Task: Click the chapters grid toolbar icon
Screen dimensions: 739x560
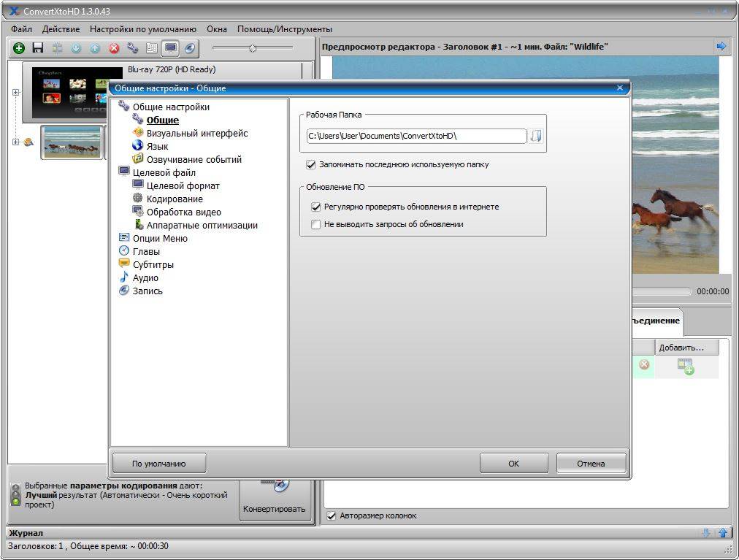Action: click(x=152, y=47)
